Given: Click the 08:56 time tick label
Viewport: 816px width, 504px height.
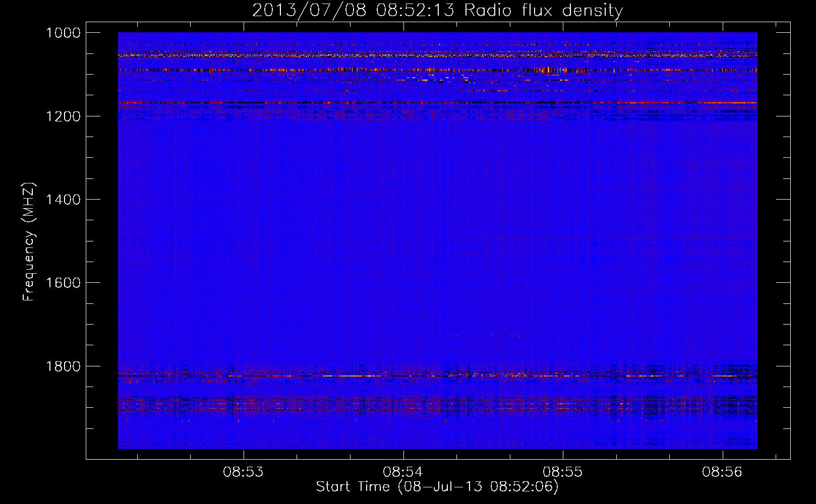Looking at the screenshot, I should click(x=723, y=472).
